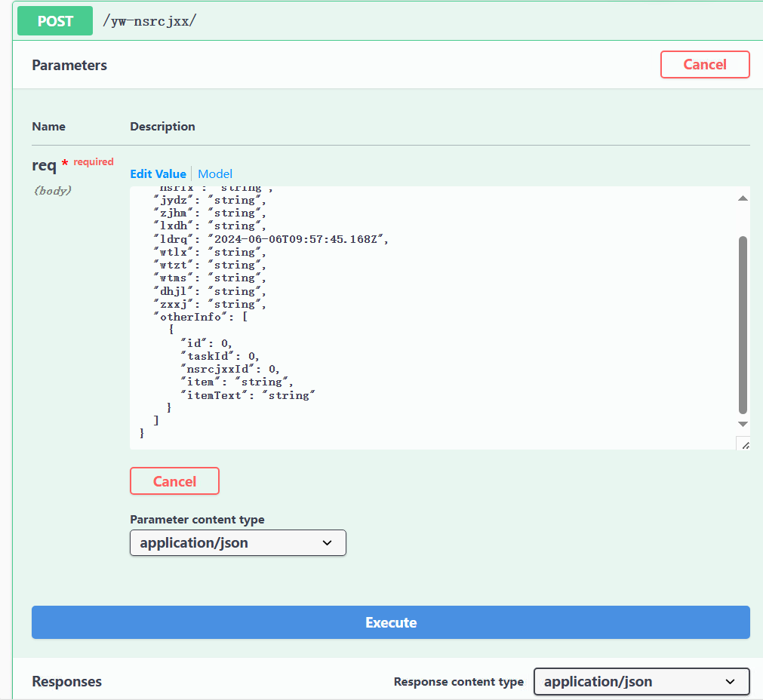This screenshot has height=700, width=763.
Task: Click the Description column header
Action: click(x=162, y=127)
